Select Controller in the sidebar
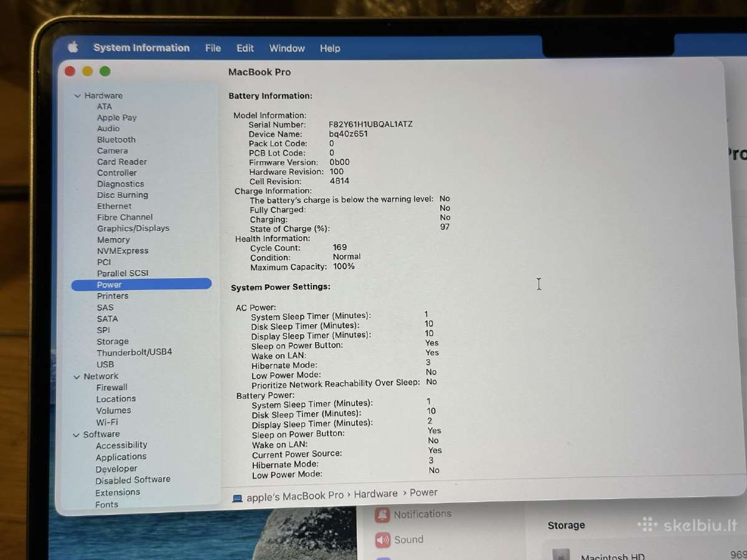The image size is (747, 560). pyautogui.click(x=117, y=173)
